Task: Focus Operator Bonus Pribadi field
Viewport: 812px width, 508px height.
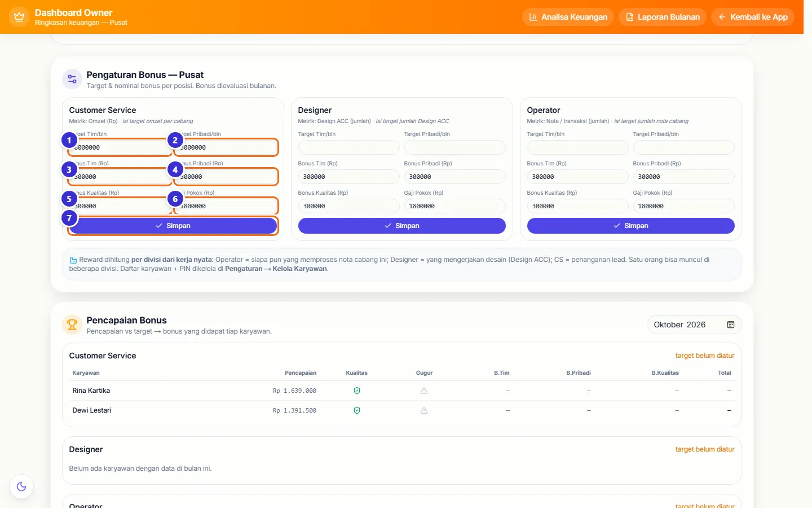Action: pos(683,177)
